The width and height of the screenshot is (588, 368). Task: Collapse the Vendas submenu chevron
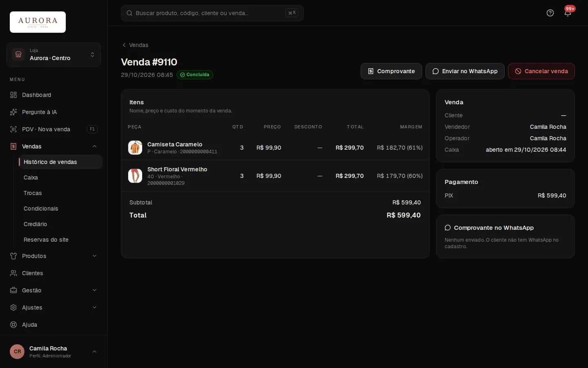pos(94,146)
